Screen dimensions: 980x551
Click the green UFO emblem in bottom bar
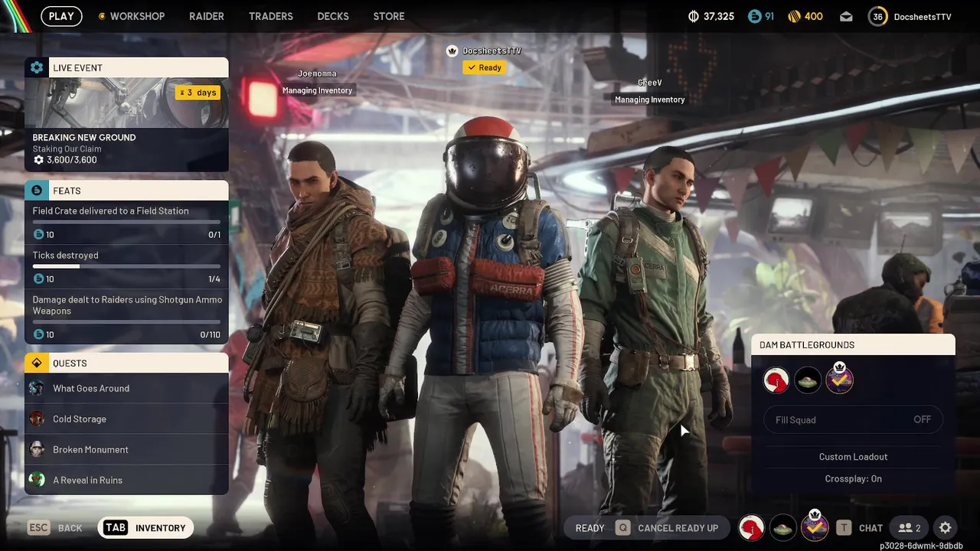pos(782,528)
